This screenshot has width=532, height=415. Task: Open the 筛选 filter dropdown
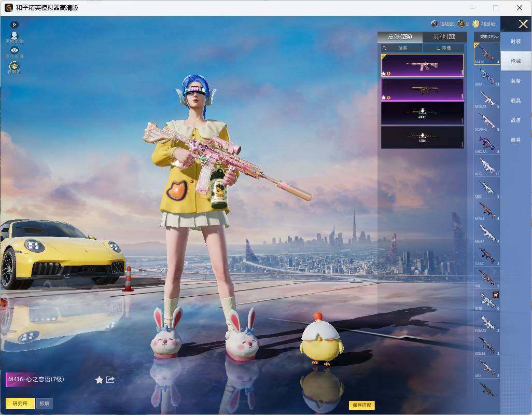point(443,48)
